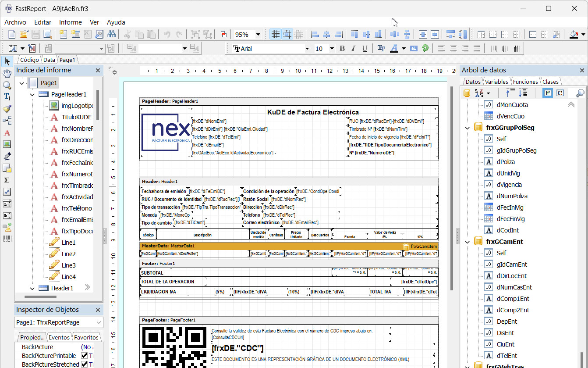Image resolution: width=588 pixels, height=368 pixels.
Task: Collapse the frxGGrupPolSeg dataset node
Action: (x=468, y=128)
